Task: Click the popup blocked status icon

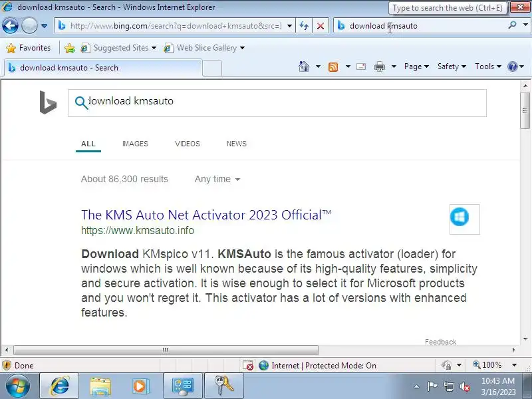Action: click(248, 365)
